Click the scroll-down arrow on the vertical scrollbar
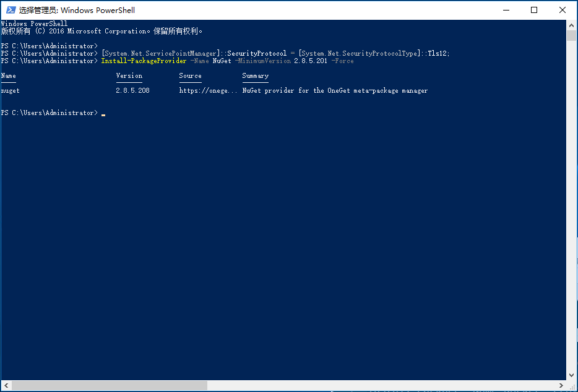578x392 pixels. (571, 375)
